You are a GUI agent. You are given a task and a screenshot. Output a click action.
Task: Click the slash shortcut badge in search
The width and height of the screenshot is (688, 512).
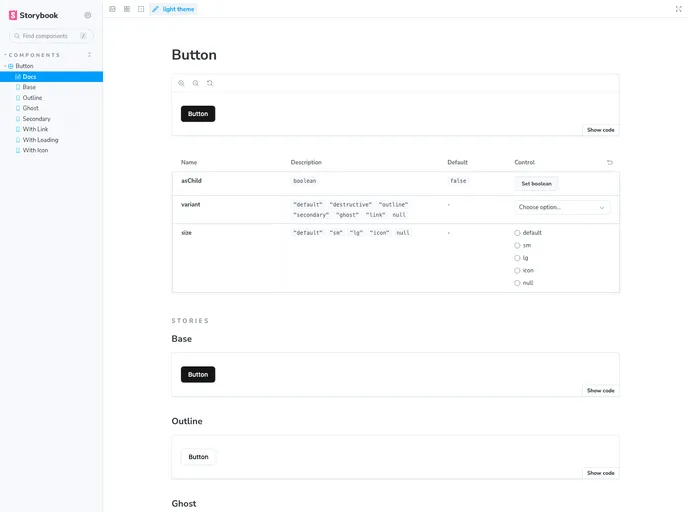click(83, 36)
